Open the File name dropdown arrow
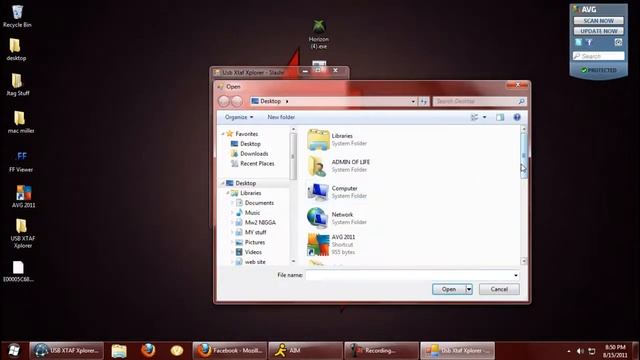The height and width of the screenshot is (360, 640). (516, 276)
